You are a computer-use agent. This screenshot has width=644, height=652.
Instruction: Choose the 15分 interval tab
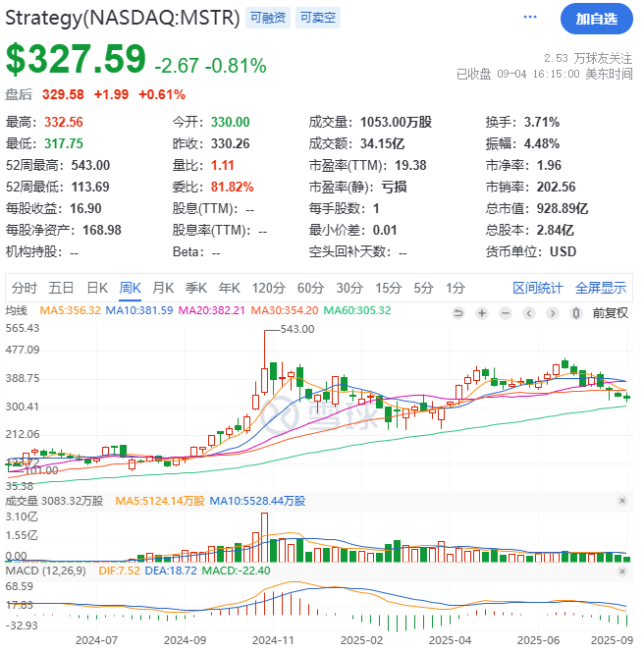click(x=389, y=288)
